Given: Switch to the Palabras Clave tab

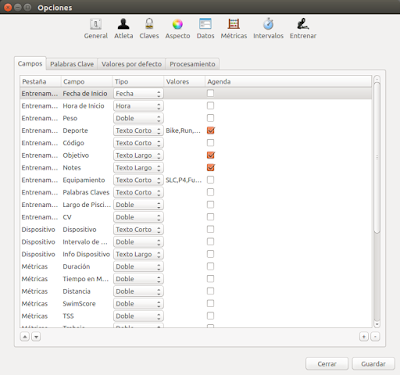Looking at the screenshot, I should 72,64.
